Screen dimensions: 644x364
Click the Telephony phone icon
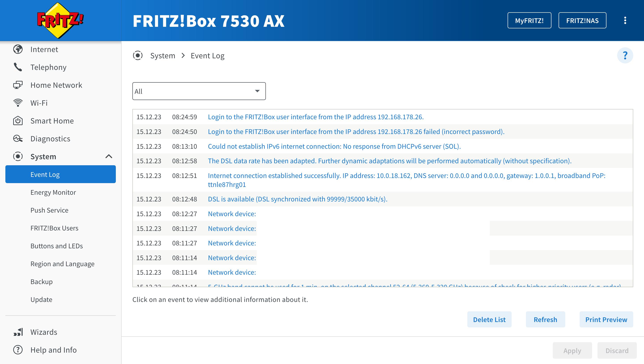pyautogui.click(x=18, y=67)
